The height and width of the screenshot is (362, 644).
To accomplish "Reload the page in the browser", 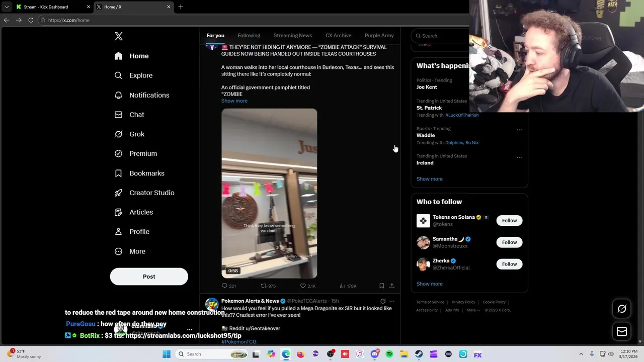I will pos(31,20).
